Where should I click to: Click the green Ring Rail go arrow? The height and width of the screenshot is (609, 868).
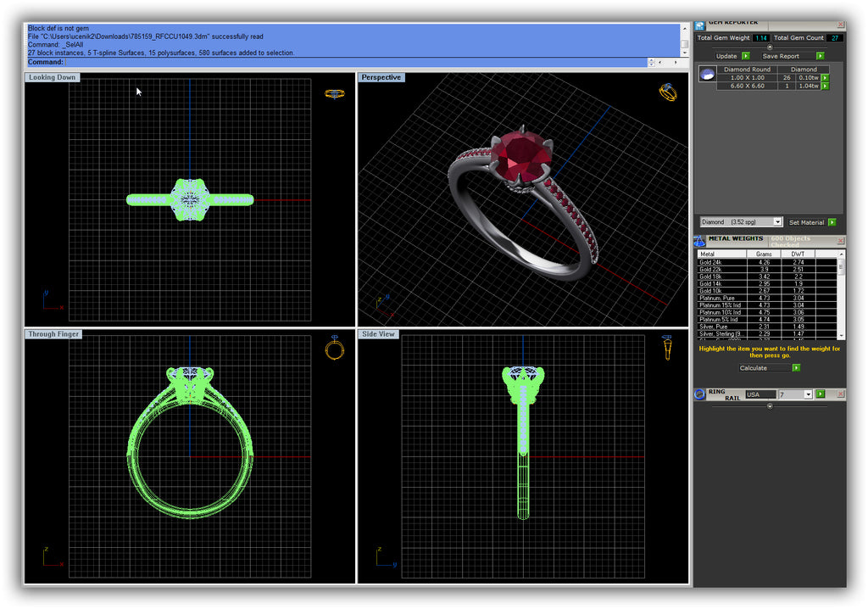pos(821,394)
